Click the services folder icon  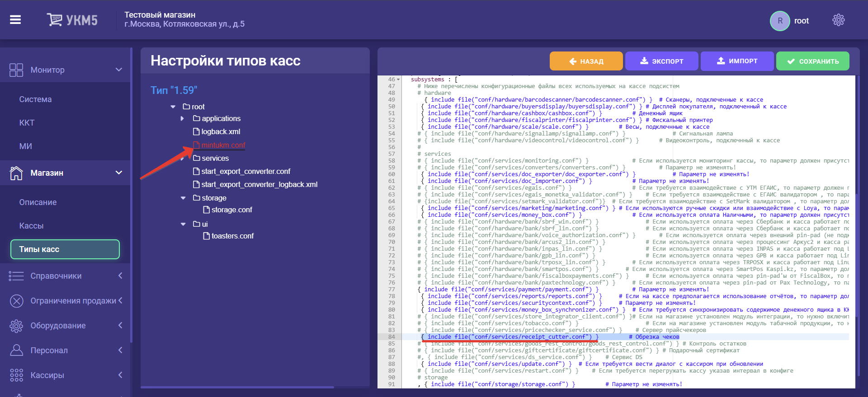click(x=196, y=158)
